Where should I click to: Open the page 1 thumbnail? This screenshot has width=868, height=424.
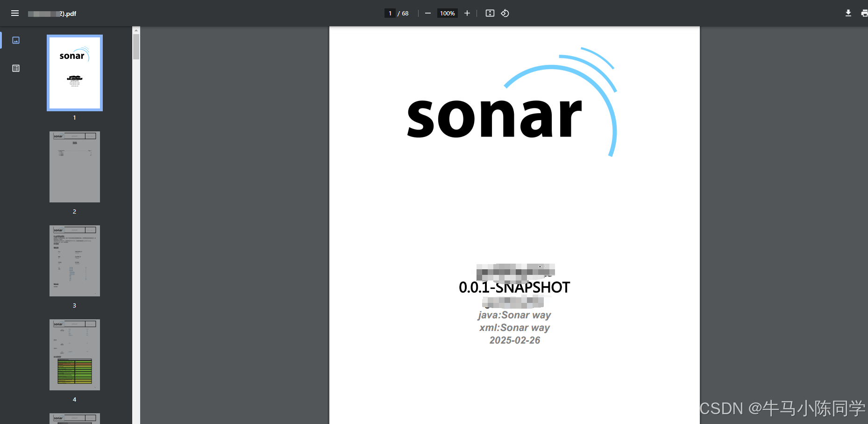tap(75, 73)
